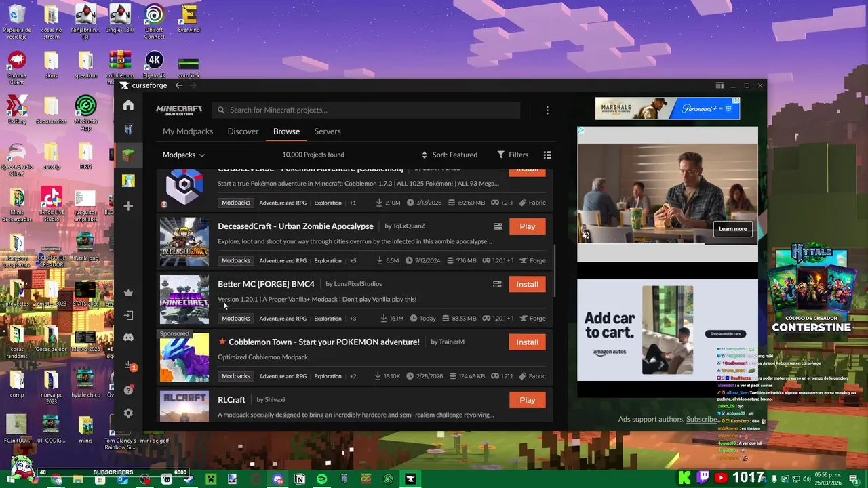868x488 pixels.
Task: Open Cobblemon Town modpack thumbnail
Action: pos(184,358)
